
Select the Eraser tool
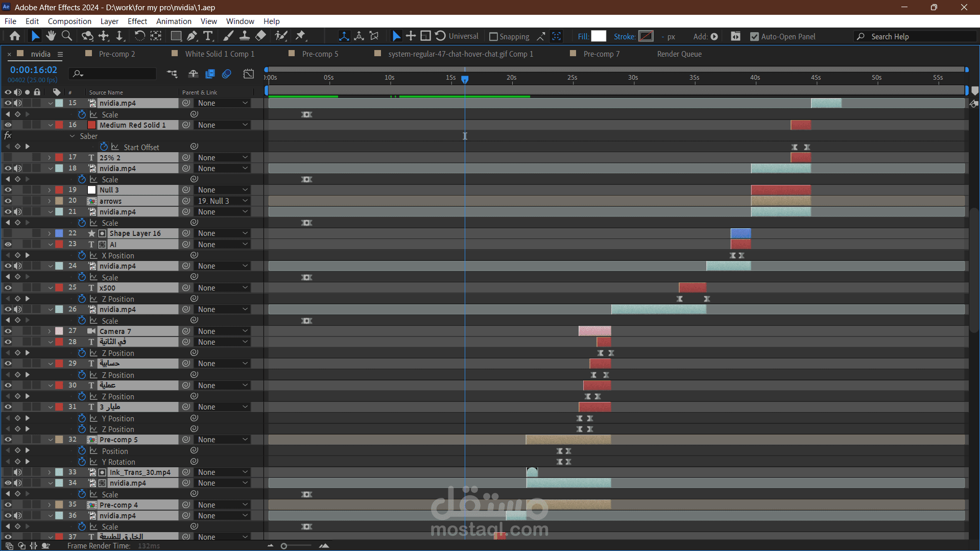tap(261, 36)
